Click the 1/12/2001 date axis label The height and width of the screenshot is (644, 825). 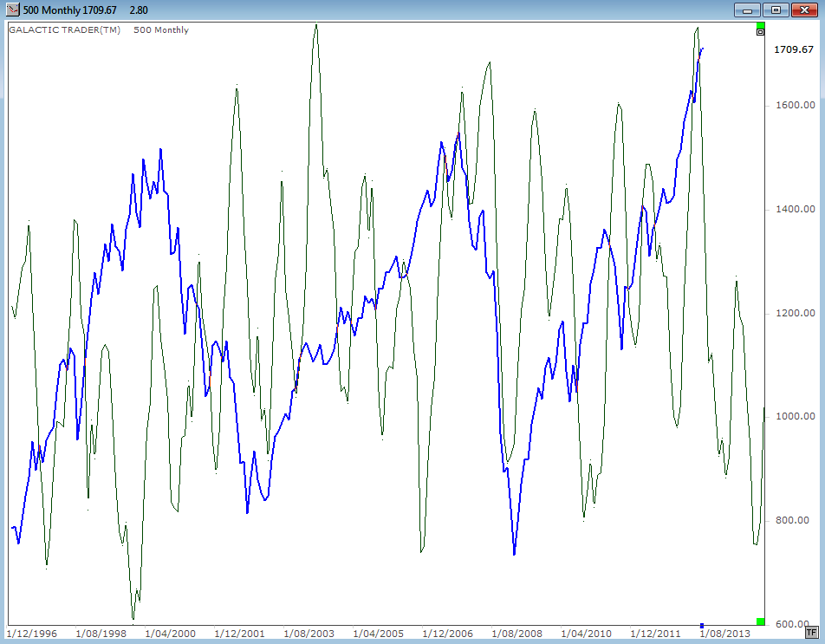point(240,634)
